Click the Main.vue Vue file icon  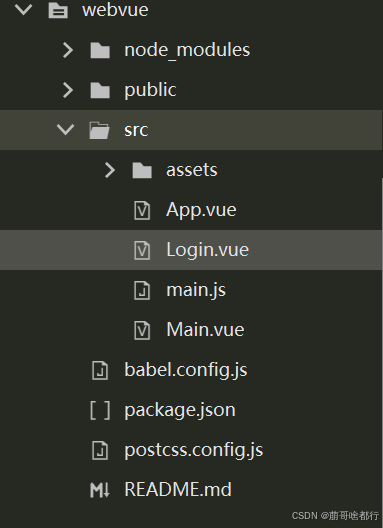142,330
